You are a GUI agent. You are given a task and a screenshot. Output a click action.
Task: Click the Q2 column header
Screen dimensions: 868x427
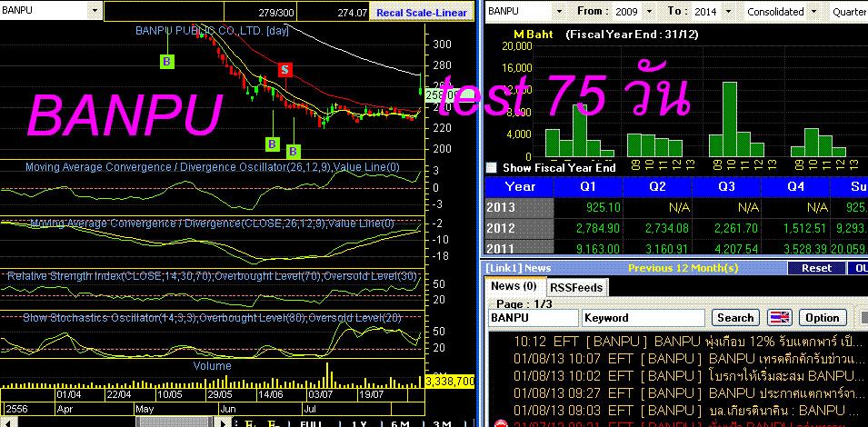(x=658, y=186)
